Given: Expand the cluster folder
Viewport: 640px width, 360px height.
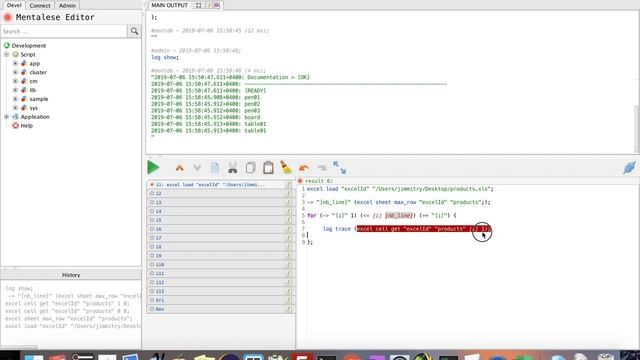Looking at the screenshot, I should (x=16, y=72).
